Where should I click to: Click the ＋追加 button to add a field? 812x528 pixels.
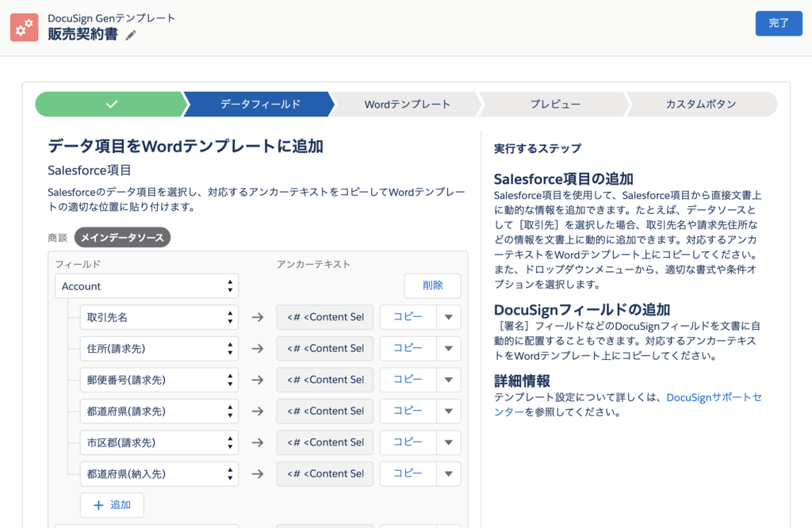coord(112,505)
